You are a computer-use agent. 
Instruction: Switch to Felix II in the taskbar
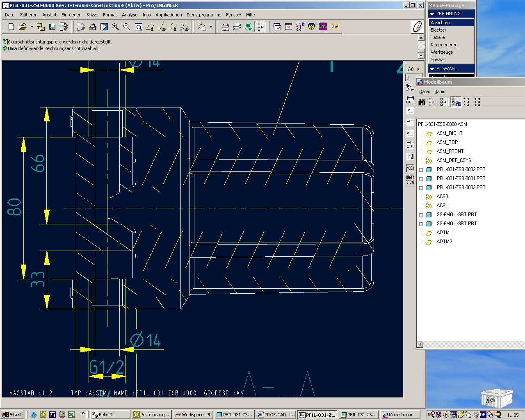(x=110, y=415)
